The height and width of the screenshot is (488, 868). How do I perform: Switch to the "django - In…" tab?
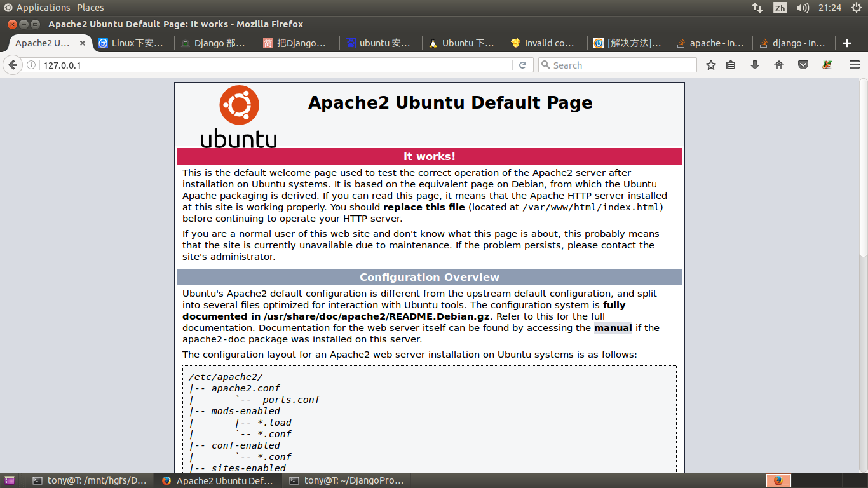(x=792, y=43)
